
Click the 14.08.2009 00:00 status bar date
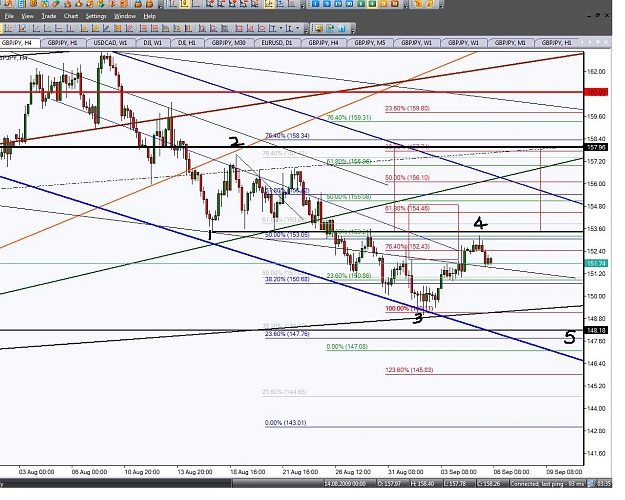point(345,484)
